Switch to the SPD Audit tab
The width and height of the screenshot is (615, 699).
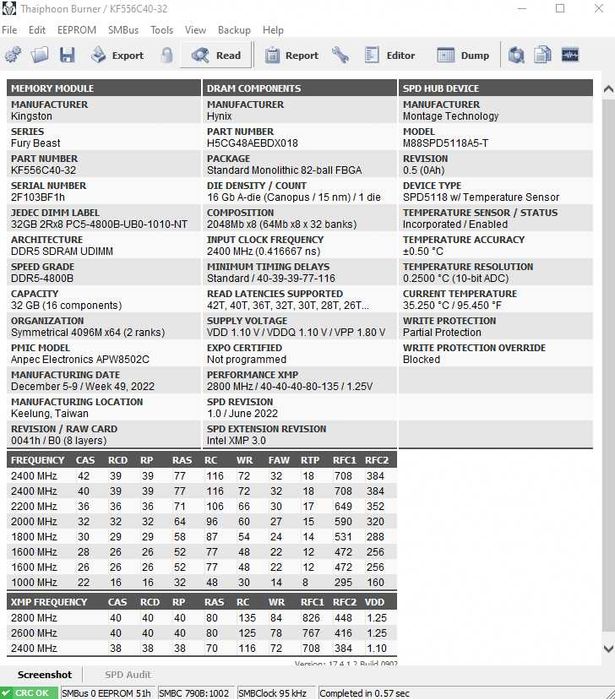(x=128, y=674)
